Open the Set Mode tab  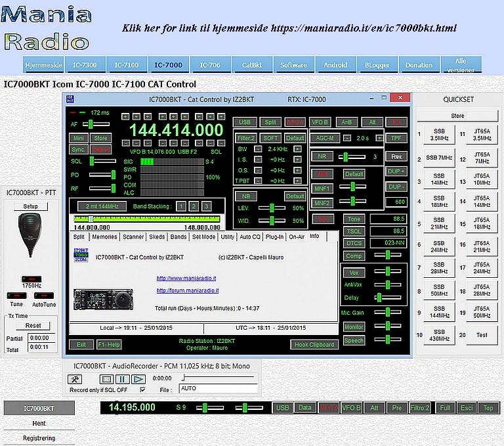click(203, 237)
